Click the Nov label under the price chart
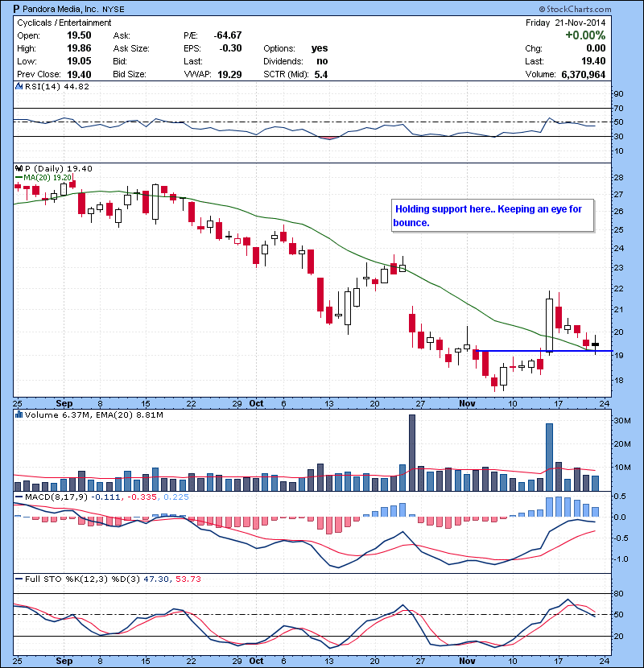644x668 pixels. [x=467, y=403]
